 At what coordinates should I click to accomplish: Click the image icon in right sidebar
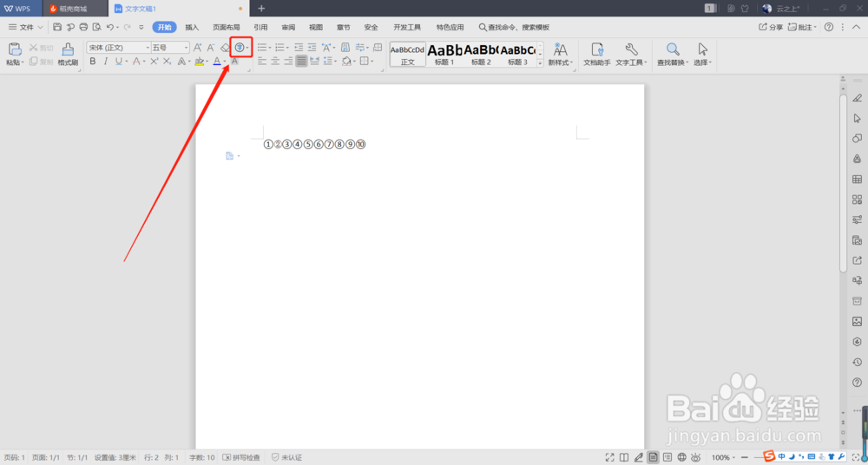tap(857, 321)
